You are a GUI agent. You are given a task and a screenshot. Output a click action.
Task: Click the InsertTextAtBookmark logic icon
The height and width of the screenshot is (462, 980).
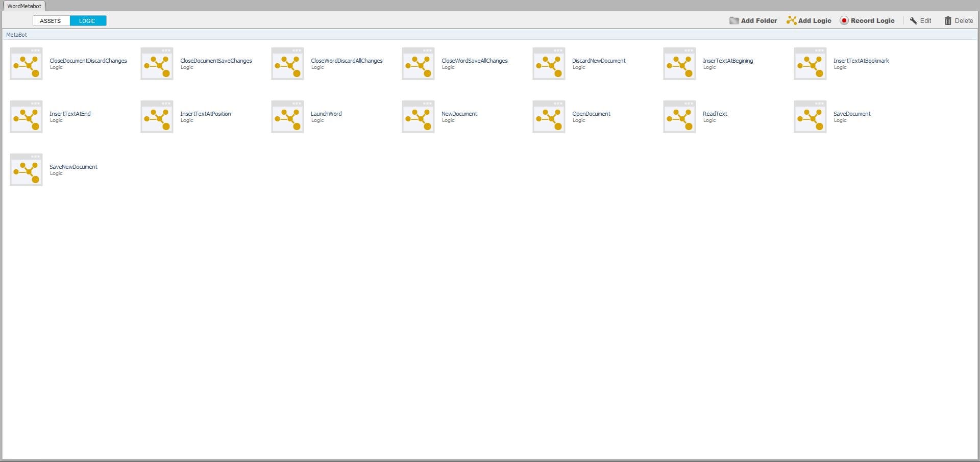(810, 64)
